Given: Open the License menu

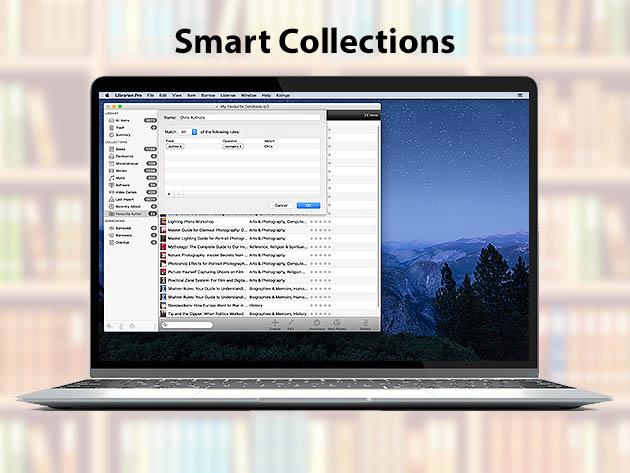Looking at the screenshot, I should pos(228,96).
